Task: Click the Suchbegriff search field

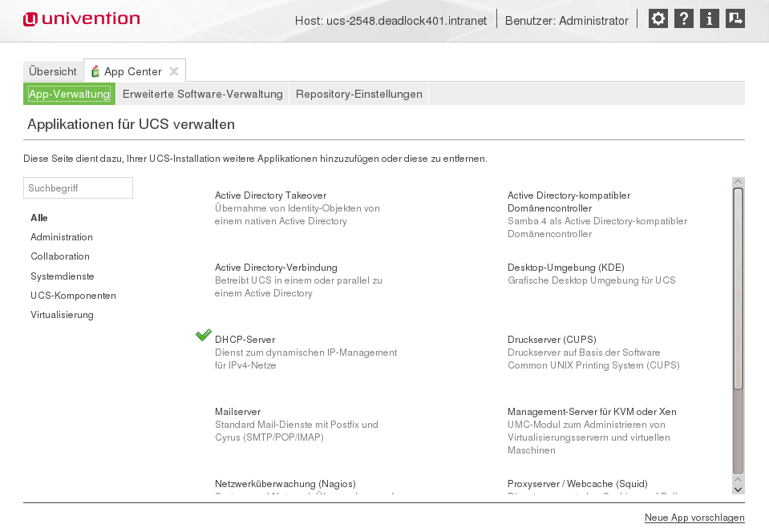Action: pyautogui.click(x=78, y=188)
